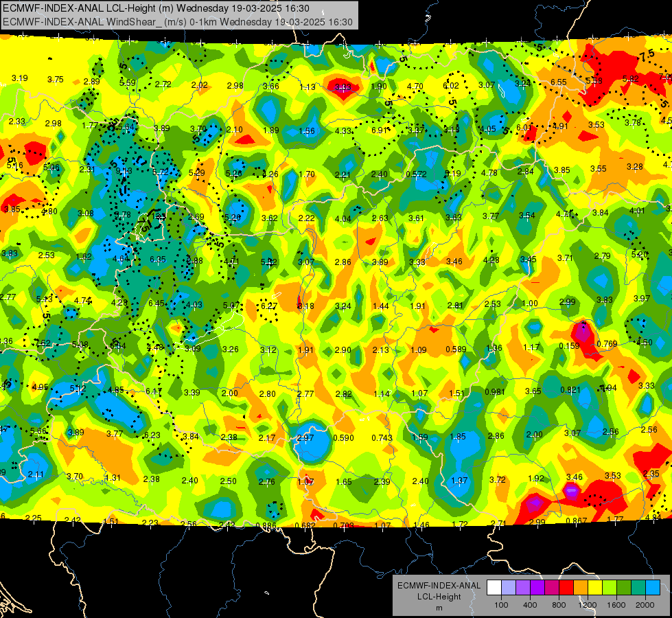Click the wind shear value '6.27'
The width and height of the screenshot is (672, 618).
[268, 306]
